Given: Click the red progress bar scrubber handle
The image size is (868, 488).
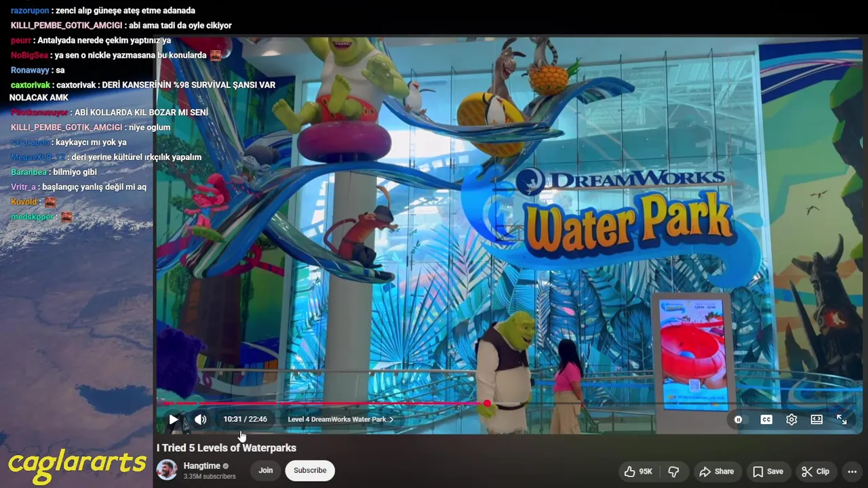Looking at the screenshot, I should [x=487, y=404].
